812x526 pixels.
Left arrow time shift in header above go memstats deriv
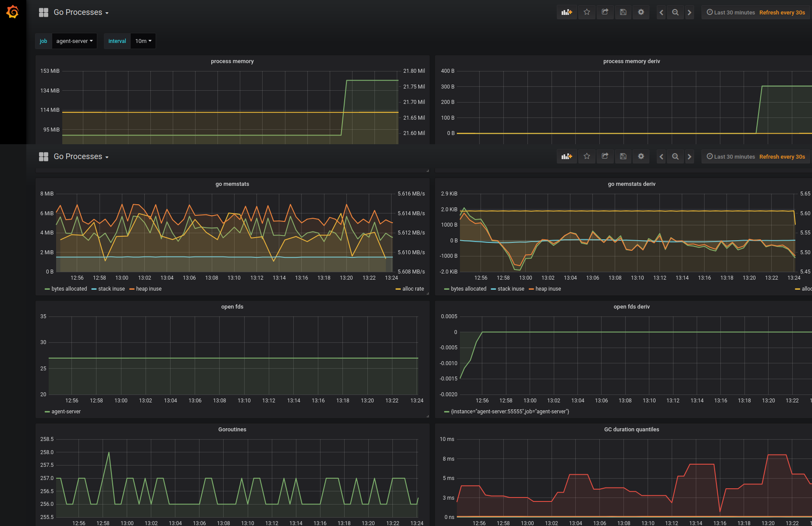click(661, 156)
